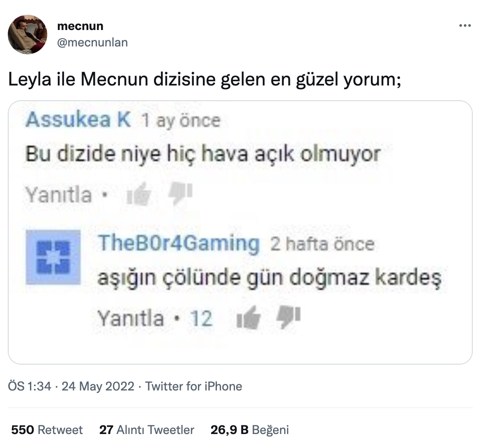This screenshot has height=448, width=483.
Task: Open TheB0r4Gaming username link
Action: pos(179,244)
